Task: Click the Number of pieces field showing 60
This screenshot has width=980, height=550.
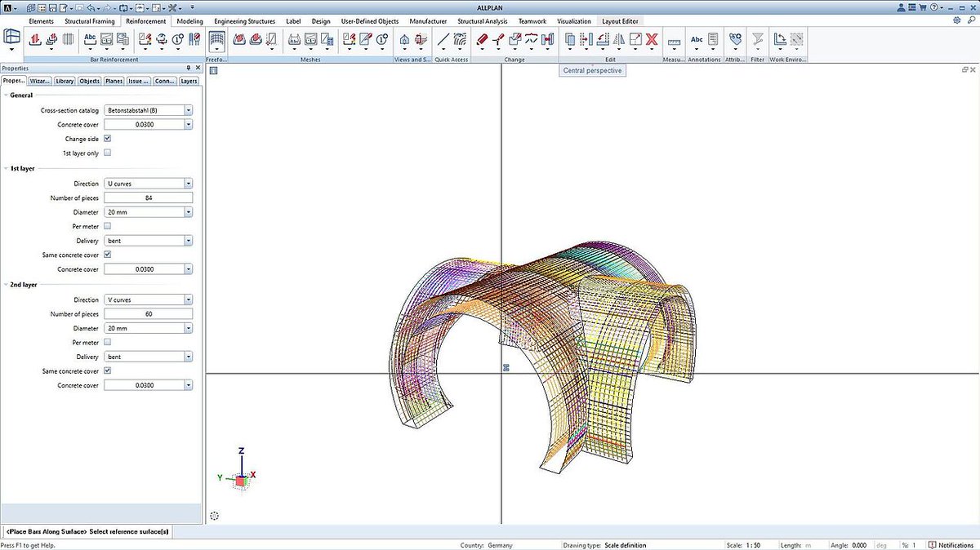Action: 149,314
